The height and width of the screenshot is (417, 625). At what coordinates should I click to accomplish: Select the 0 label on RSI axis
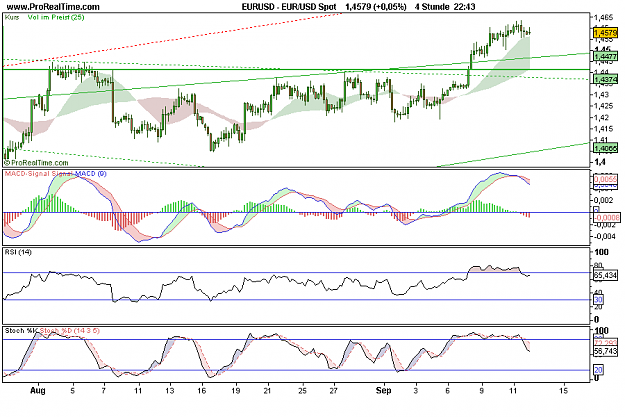596,320
